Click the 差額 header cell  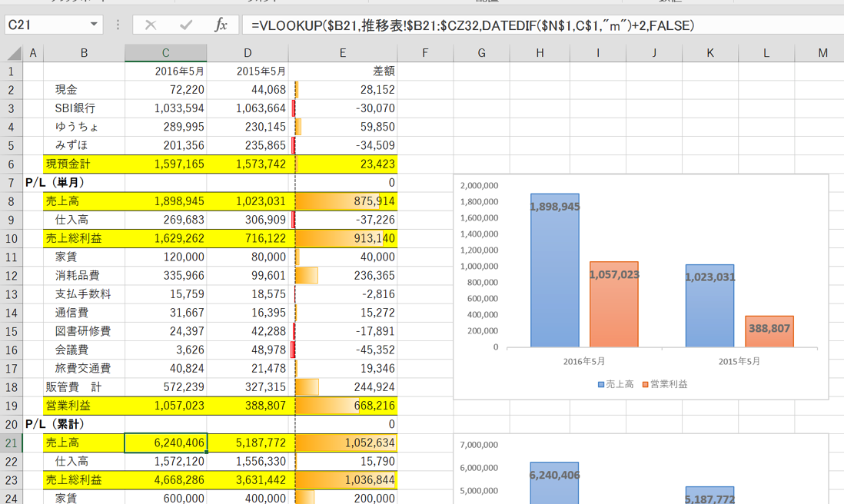(343, 71)
